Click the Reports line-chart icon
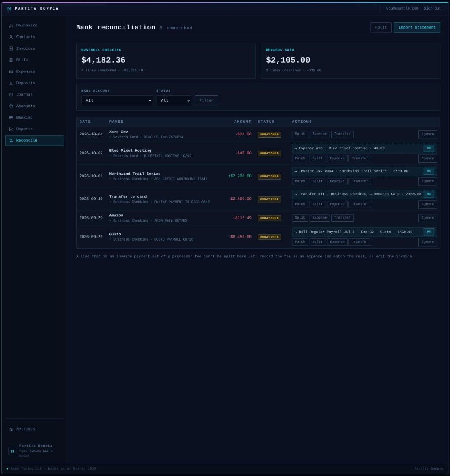 [x=11, y=129]
